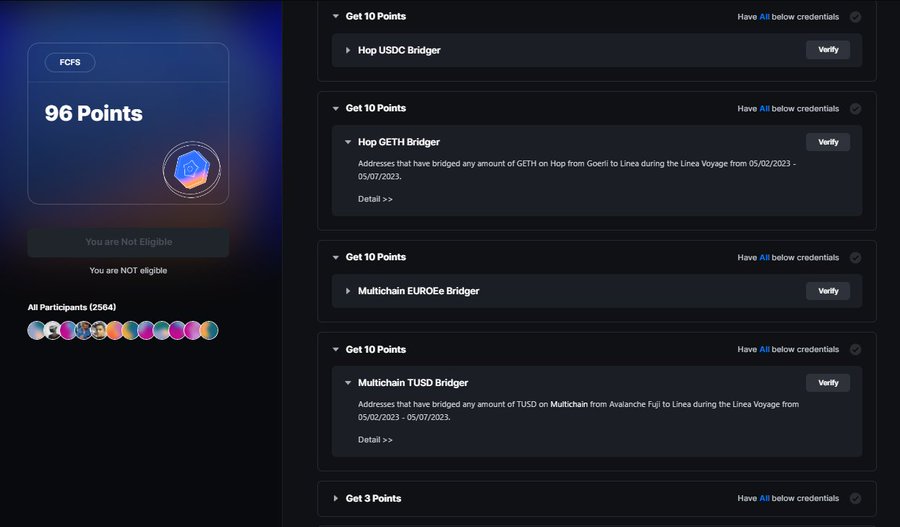
Task: Open Detail link under Hop GETH Bridger
Action: tap(375, 199)
